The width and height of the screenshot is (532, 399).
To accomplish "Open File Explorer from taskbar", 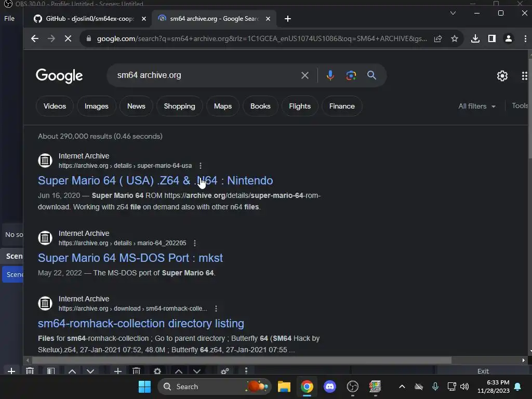I will pyautogui.click(x=284, y=387).
